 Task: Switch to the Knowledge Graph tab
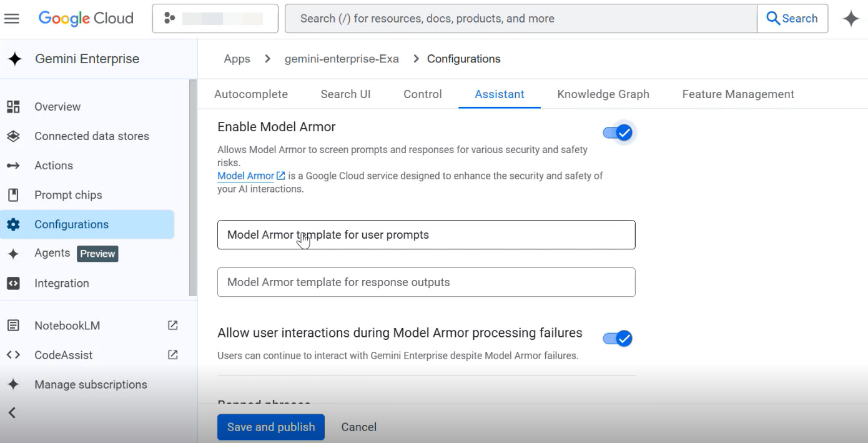coord(603,94)
